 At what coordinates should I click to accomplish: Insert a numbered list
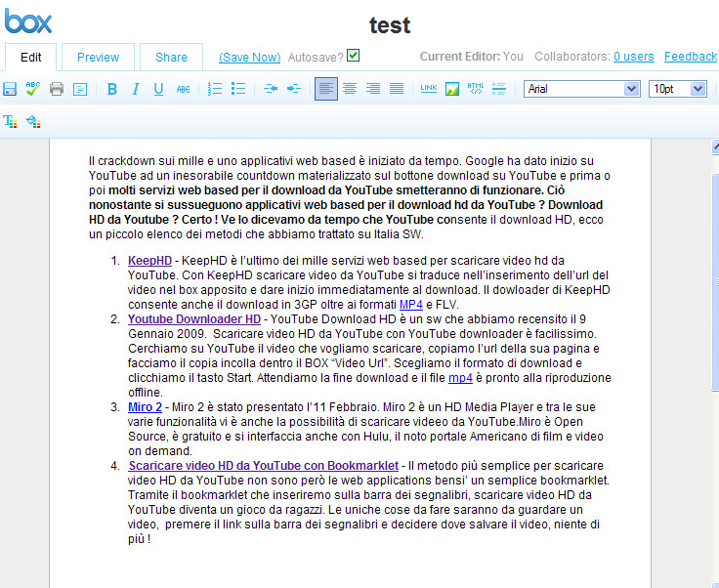[215, 89]
